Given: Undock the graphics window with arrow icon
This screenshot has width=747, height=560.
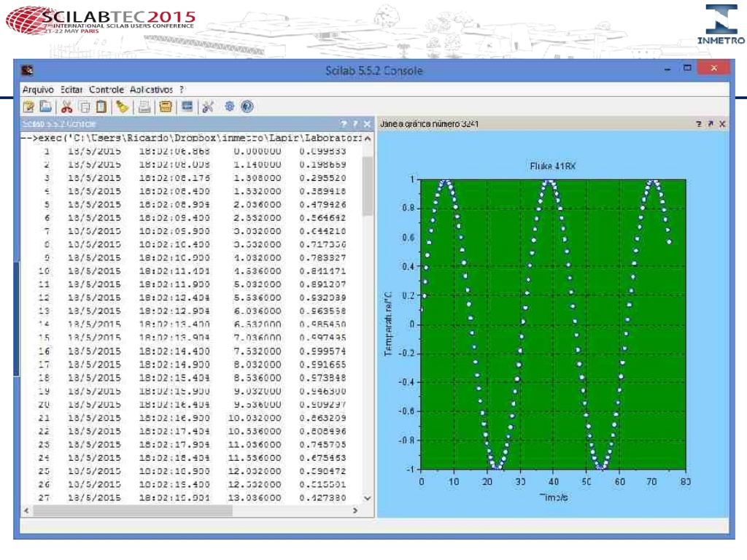Looking at the screenshot, I should tap(711, 124).
